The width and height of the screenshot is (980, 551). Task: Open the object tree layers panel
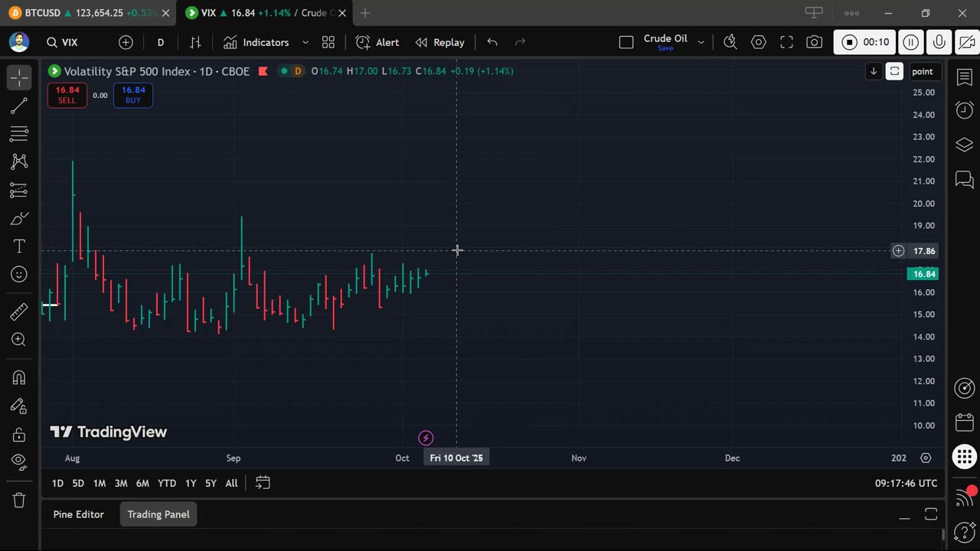(965, 145)
